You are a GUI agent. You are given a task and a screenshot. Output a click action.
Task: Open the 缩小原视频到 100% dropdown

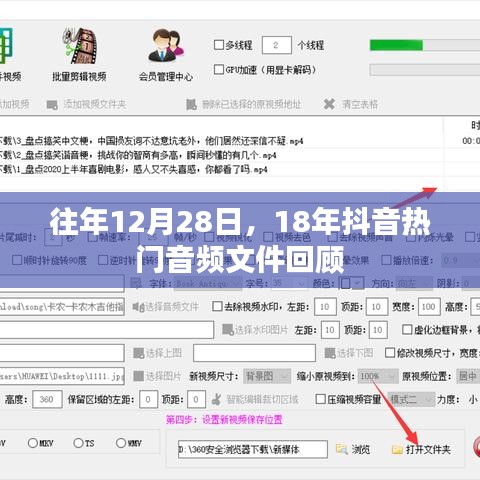click(378, 376)
